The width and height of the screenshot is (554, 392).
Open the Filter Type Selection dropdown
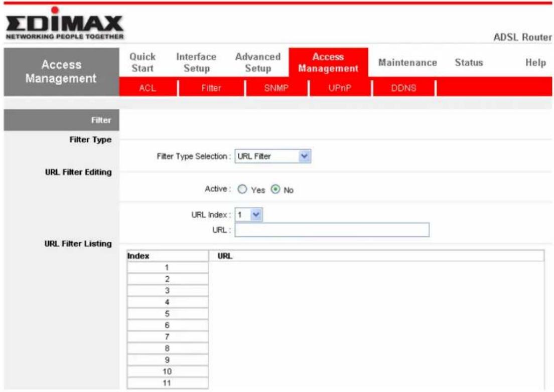pos(273,156)
